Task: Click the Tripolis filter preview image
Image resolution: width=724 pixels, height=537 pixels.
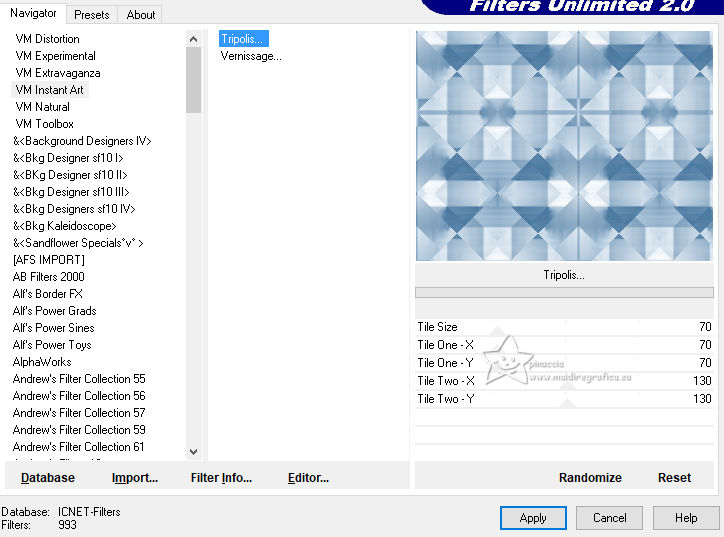Action: [564, 145]
